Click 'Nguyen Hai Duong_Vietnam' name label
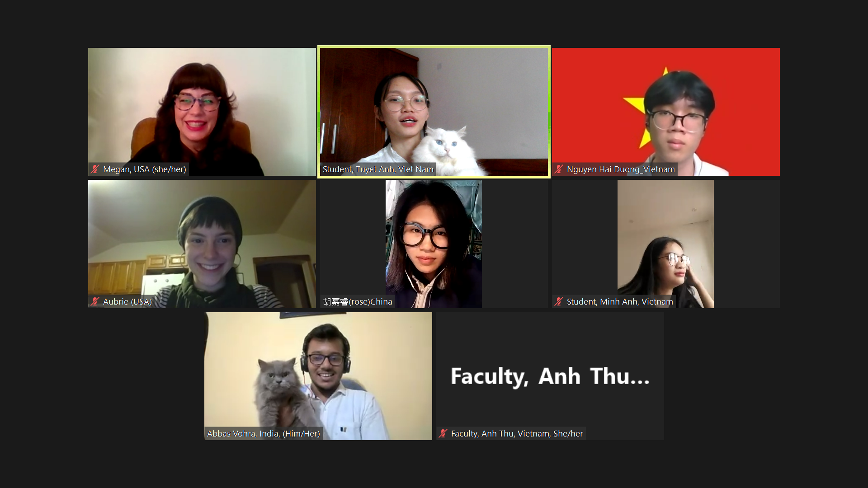This screenshot has width=868, height=488. click(x=621, y=169)
